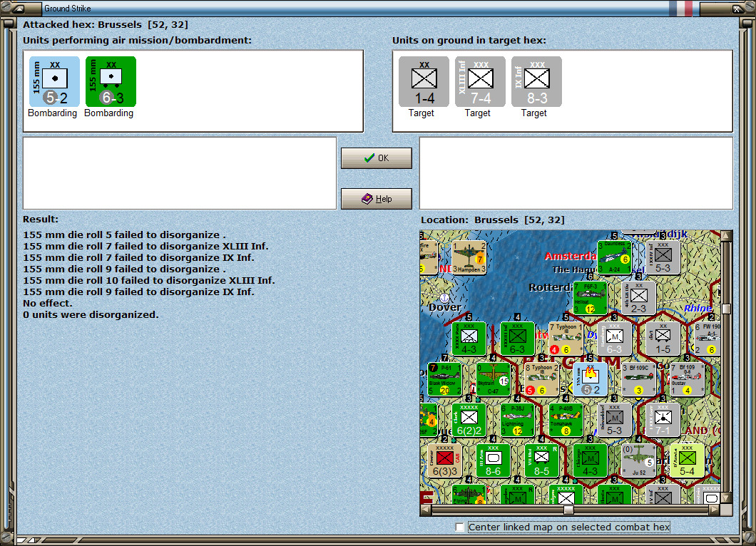Select the blue 155 mm 5-2 bombarding unit
This screenshot has width=756, height=546.
tap(54, 81)
